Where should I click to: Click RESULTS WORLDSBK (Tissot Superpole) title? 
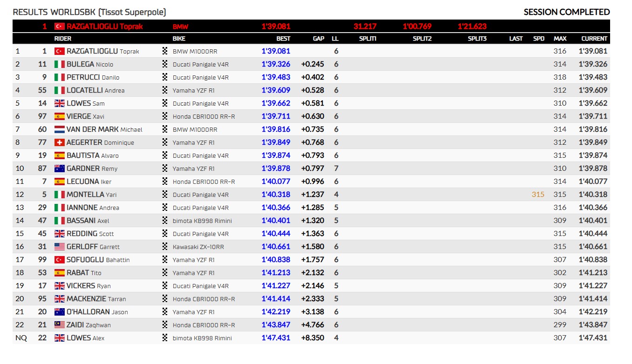89,12
